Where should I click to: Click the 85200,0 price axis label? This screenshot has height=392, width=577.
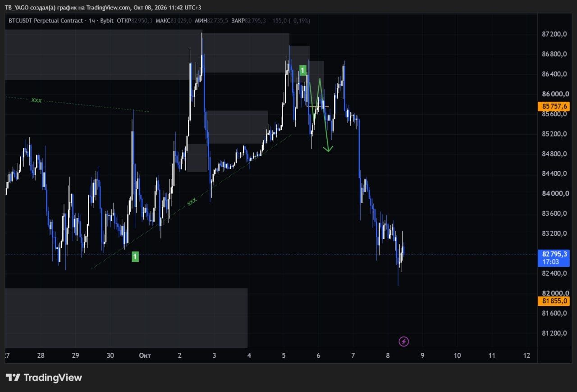pos(554,134)
